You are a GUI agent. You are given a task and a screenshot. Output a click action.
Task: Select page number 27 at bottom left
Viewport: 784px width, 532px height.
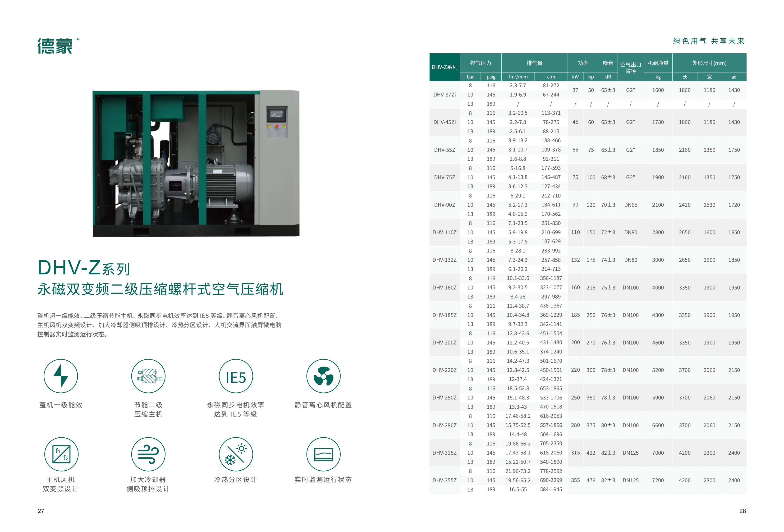(41, 511)
